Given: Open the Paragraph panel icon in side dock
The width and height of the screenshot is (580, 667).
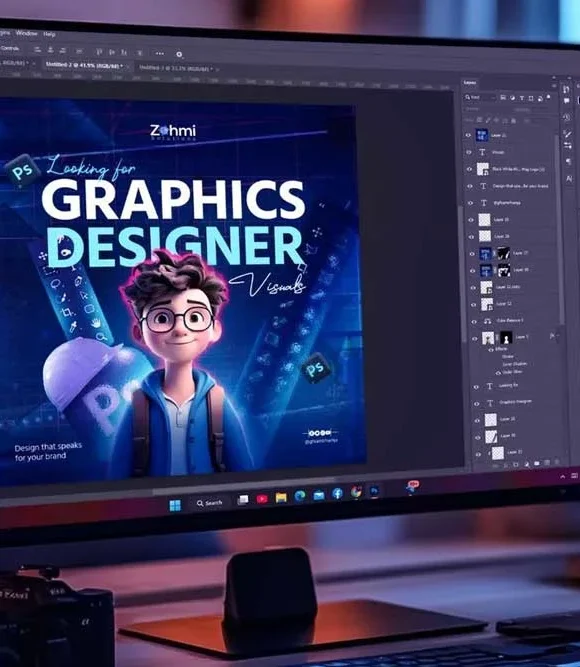Looking at the screenshot, I should (569, 162).
